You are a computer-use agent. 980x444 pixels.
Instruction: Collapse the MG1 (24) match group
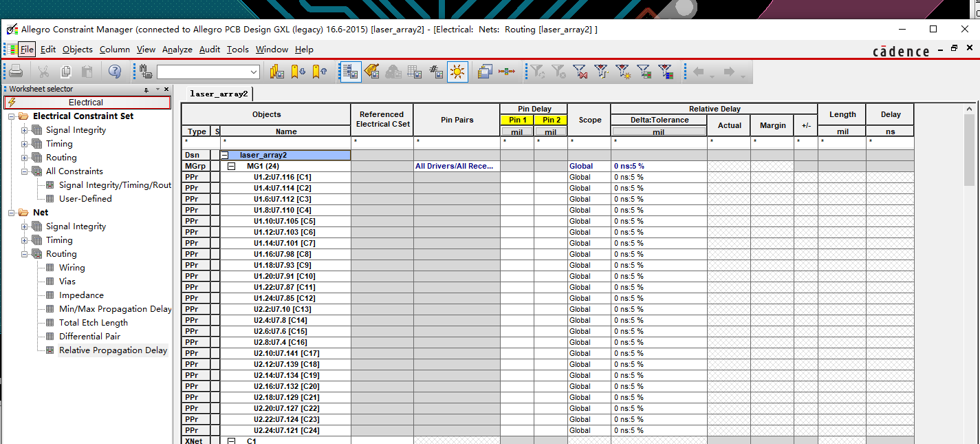(x=232, y=166)
